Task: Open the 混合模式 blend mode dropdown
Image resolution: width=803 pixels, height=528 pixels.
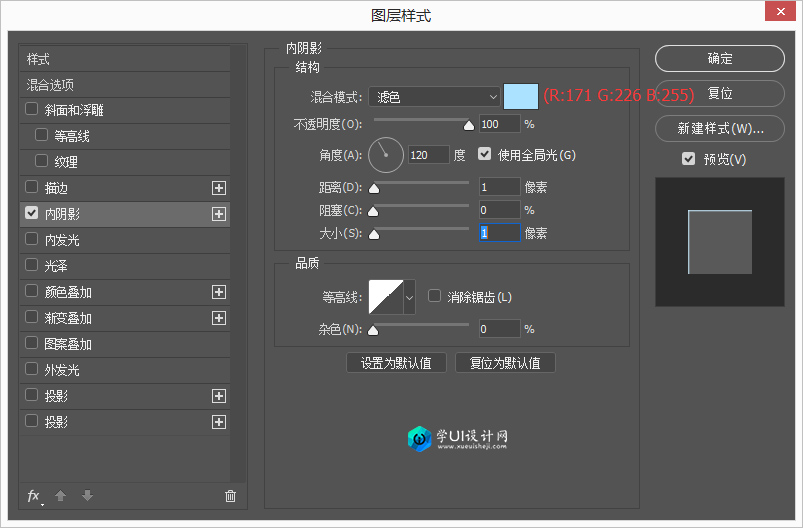Action: click(x=434, y=97)
